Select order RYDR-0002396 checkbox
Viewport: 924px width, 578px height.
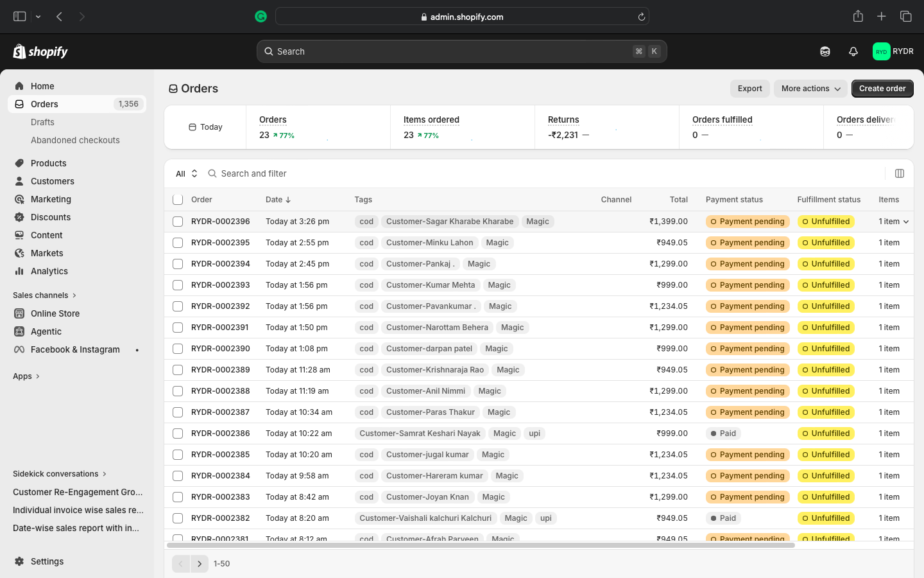pos(178,222)
